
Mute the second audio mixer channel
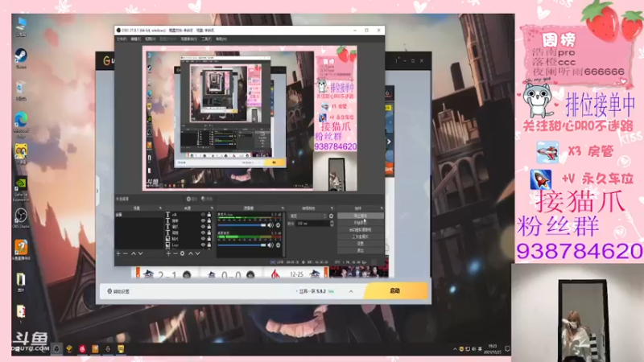[x=270, y=245]
